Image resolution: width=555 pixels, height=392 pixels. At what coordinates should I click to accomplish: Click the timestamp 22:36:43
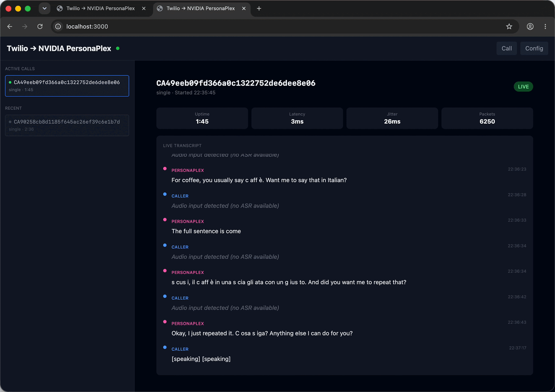click(x=517, y=322)
